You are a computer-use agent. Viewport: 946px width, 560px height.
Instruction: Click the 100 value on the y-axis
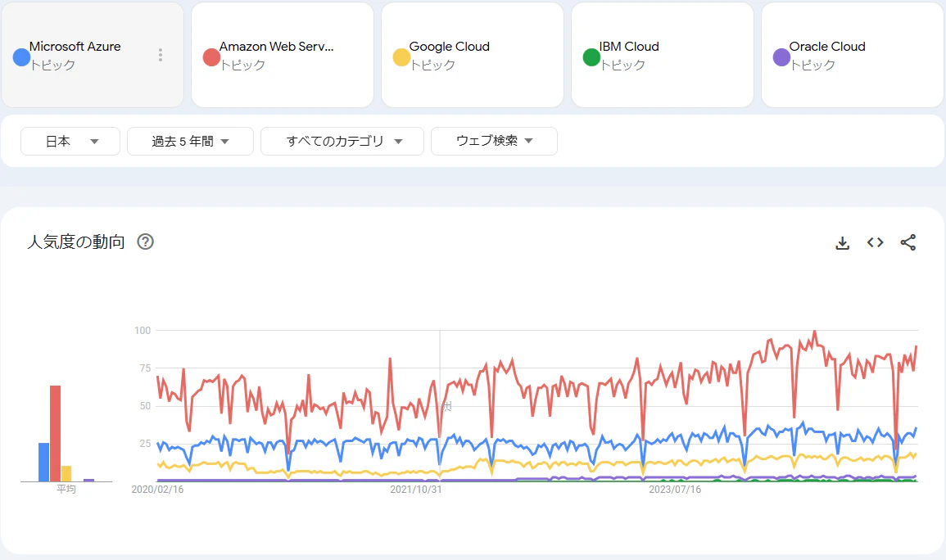(x=143, y=330)
